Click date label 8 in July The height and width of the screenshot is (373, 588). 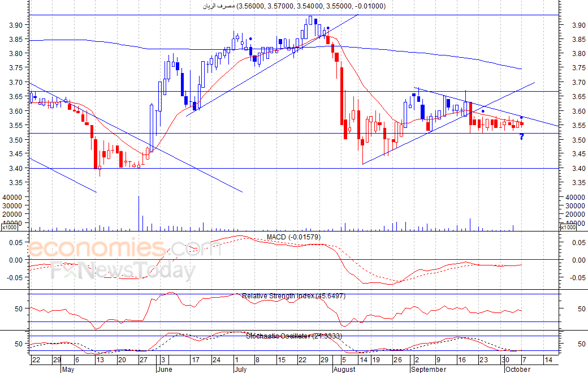pyautogui.click(x=257, y=360)
